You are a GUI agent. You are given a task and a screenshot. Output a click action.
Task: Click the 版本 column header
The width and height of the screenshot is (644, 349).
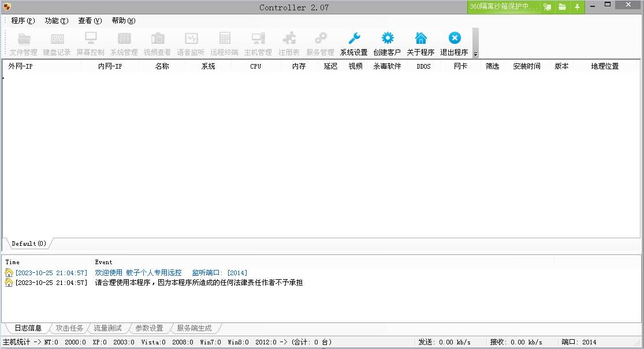coord(561,66)
